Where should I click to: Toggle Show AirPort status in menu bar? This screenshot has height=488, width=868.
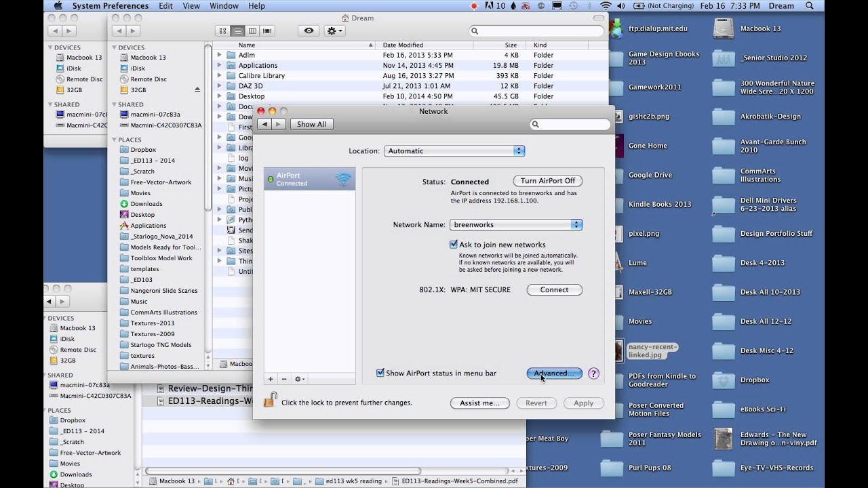click(x=380, y=373)
